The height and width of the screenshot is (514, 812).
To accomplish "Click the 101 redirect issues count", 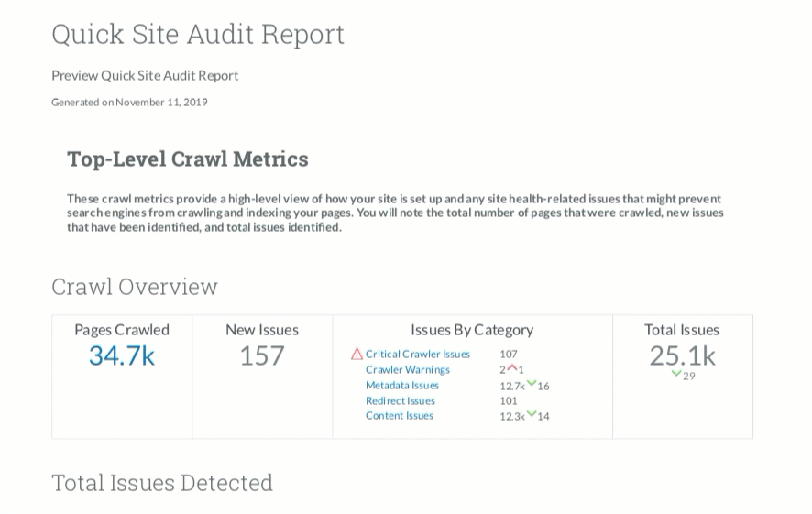I will pos(509,400).
